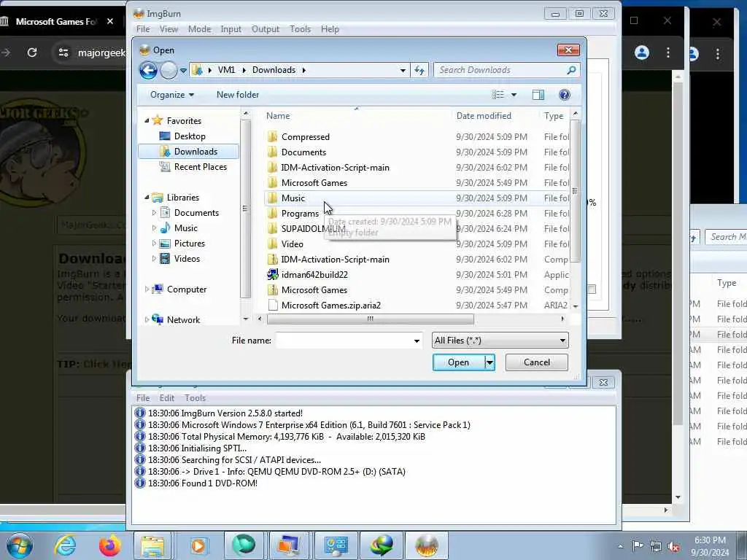Expand the Documents library node
747x560 pixels.
click(x=154, y=212)
